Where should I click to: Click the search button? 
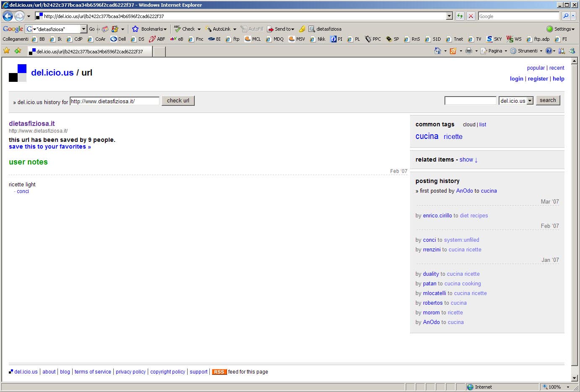pos(548,100)
